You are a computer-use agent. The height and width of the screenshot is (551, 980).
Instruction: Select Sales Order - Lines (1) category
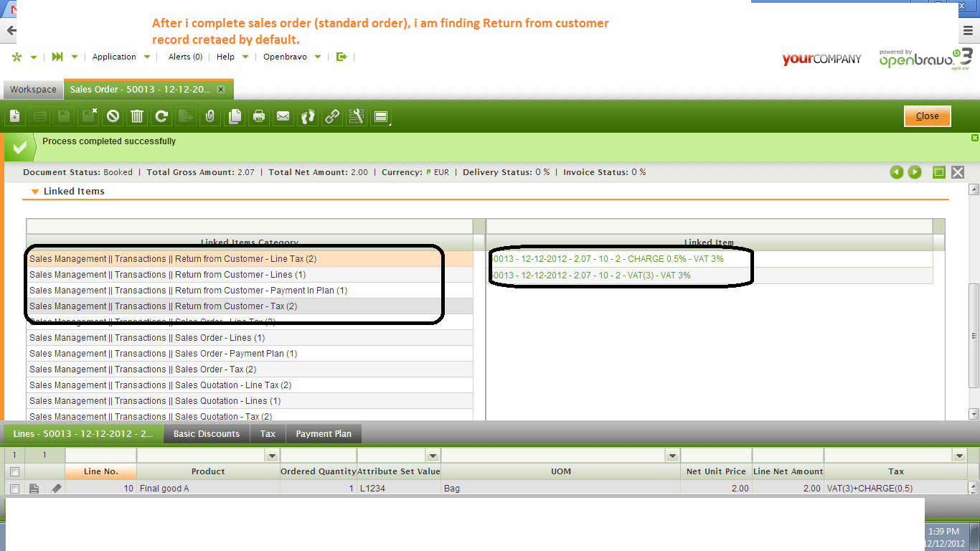(x=250, y=338)
